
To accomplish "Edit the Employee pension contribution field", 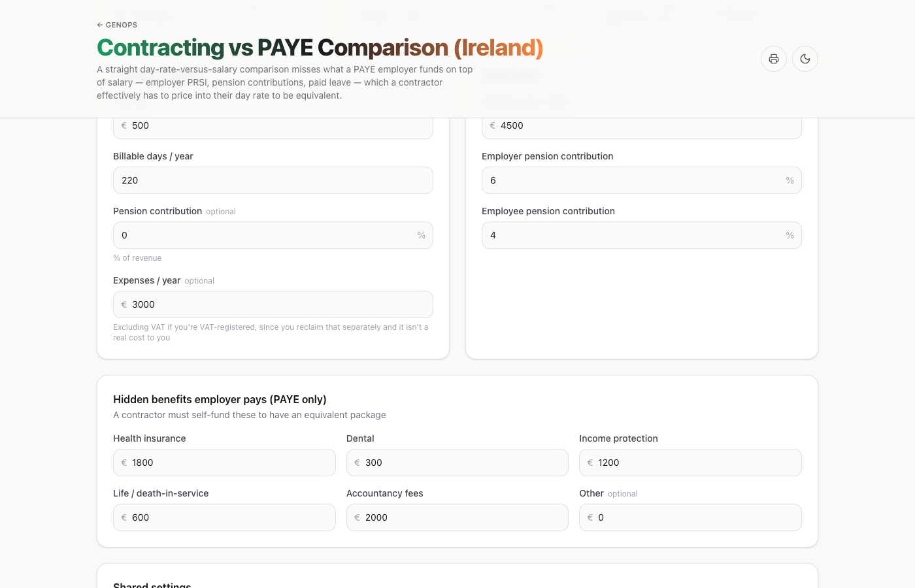I will [642, 235].
